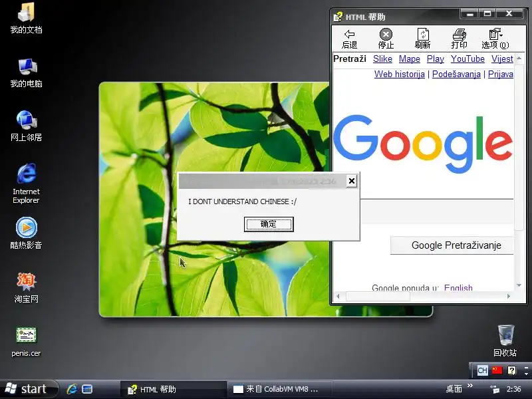The width and height of the screenshot is (532, 399).
Task: Click the show desktop quick launch icon
Action: coord(87,389)
